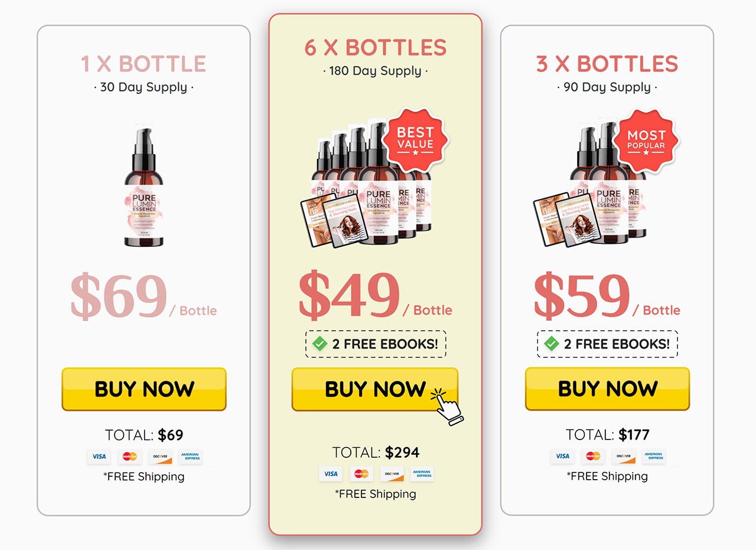The image size is (756, 550).
Task: Click the green checkmark in the 6 bottles ebooks box
Action: coord(320,344)
